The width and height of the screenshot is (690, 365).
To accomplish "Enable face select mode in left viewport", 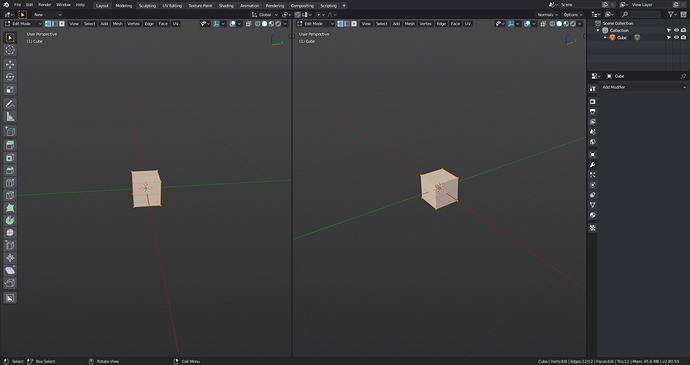I will click(x=62, y=24).
